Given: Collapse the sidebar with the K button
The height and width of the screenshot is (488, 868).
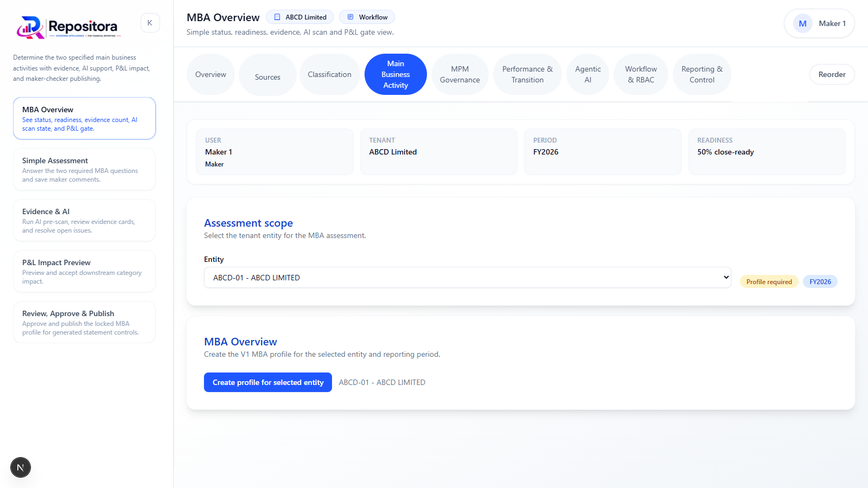Looking at the screenshot, I should (150, 23).
